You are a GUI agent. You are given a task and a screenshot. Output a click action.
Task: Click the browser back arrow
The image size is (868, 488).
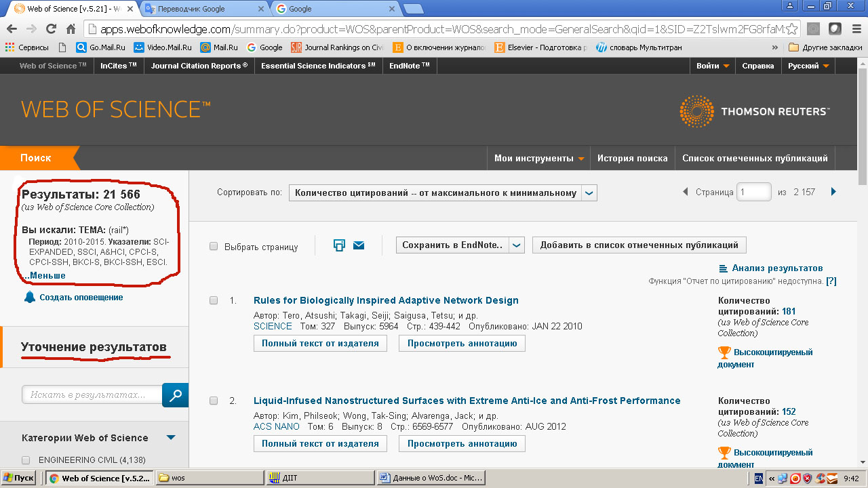pyautogui.click(x=12, y=29)
